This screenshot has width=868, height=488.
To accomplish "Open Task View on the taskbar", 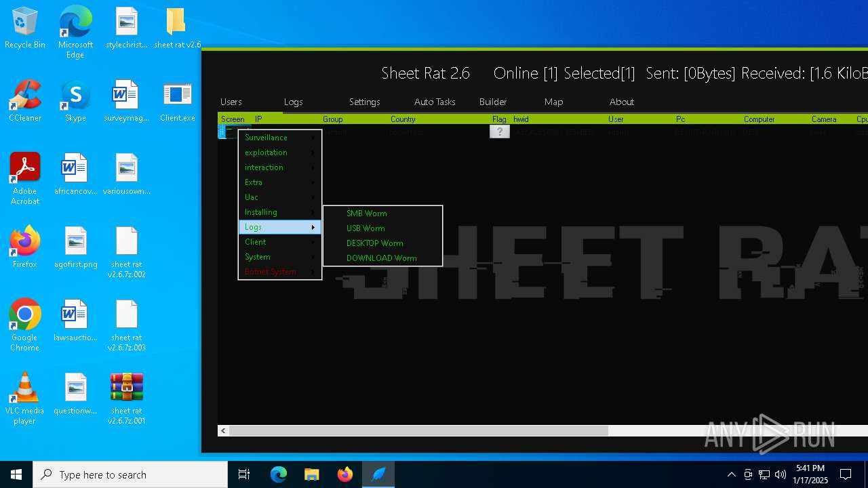I will [x=244, y=474].
